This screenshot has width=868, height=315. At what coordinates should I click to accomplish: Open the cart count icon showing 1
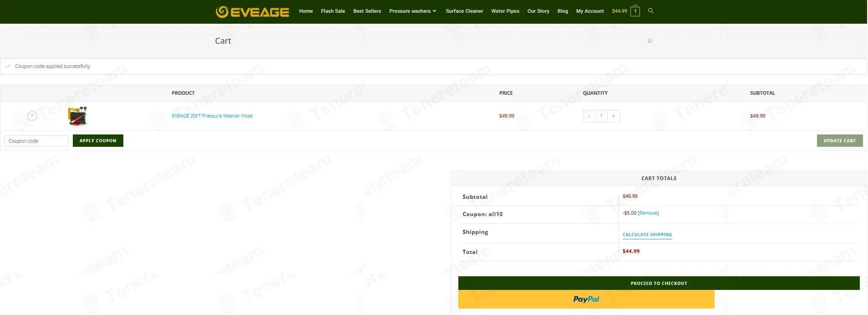click(x=635, y=11)
